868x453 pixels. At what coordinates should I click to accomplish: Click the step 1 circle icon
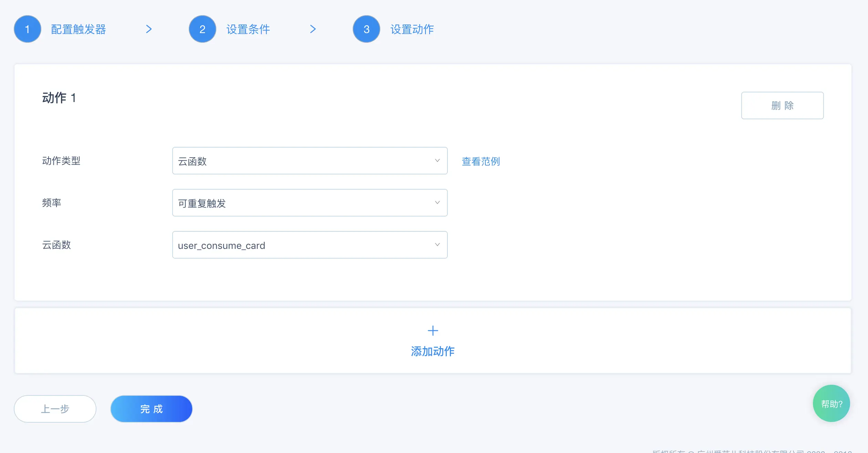(28, 29)
